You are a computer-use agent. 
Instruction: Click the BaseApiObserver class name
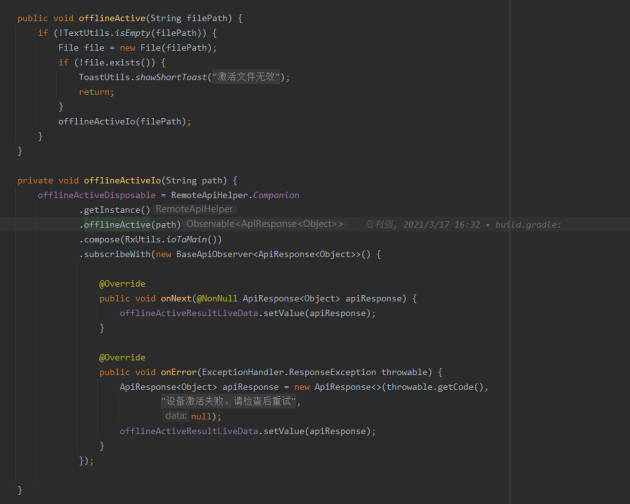click(215, 254)
